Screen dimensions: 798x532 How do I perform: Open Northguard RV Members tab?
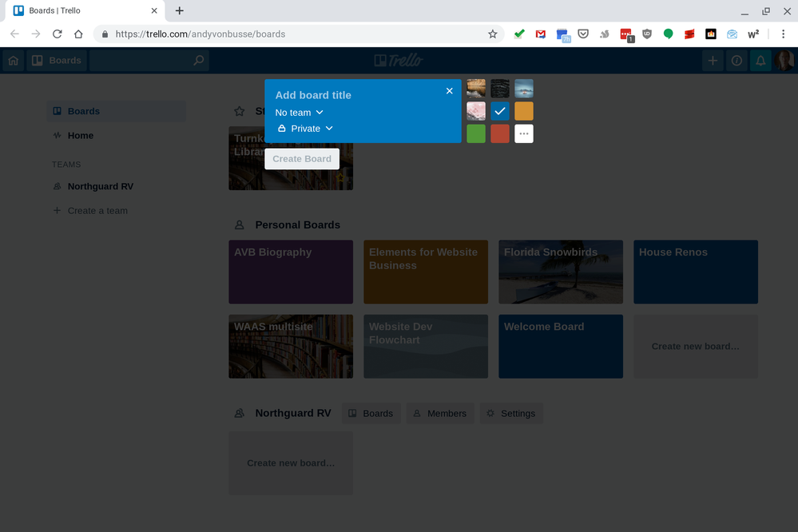[x=439, y=414]
